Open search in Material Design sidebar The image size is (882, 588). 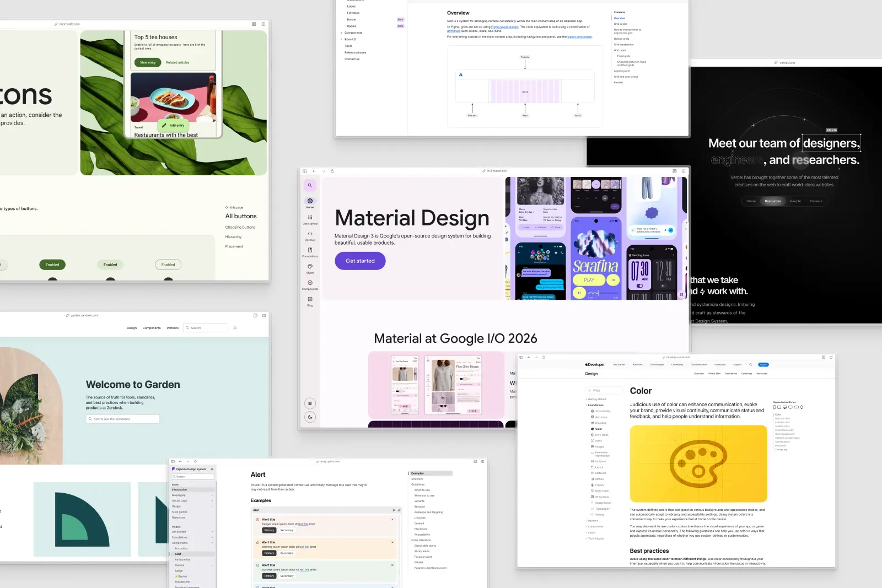pos(310,186)
